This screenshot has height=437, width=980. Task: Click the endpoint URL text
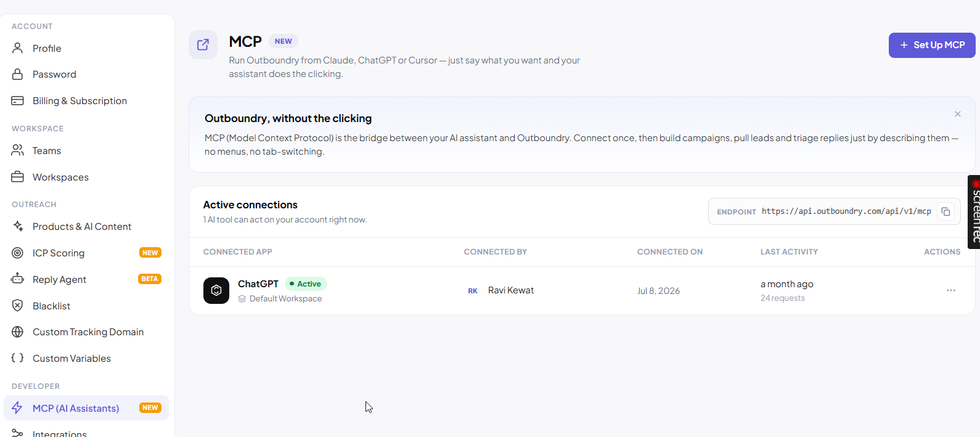pyautogui.click(x=846, y=211)
